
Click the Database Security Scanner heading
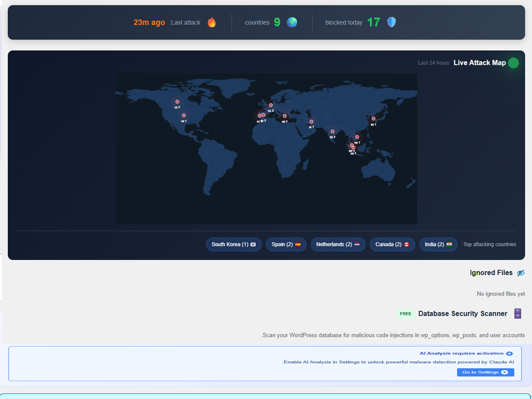pyautogui.click(x=463, y=314)
